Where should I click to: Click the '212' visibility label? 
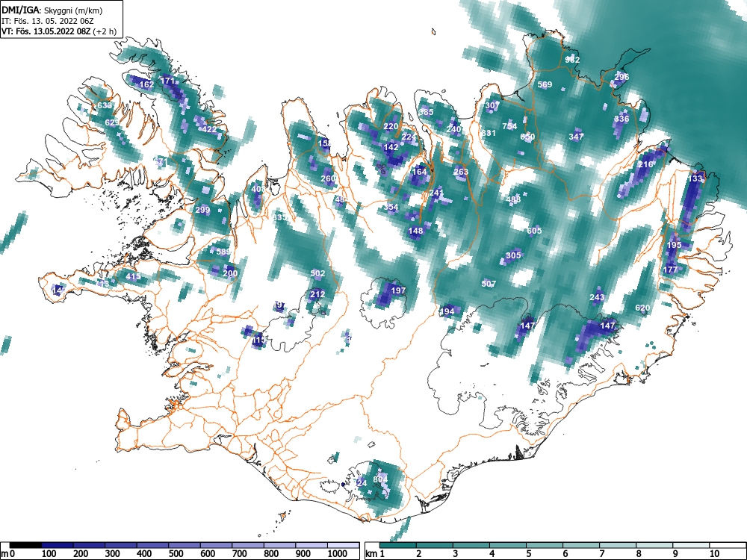(x=317, y=293)
